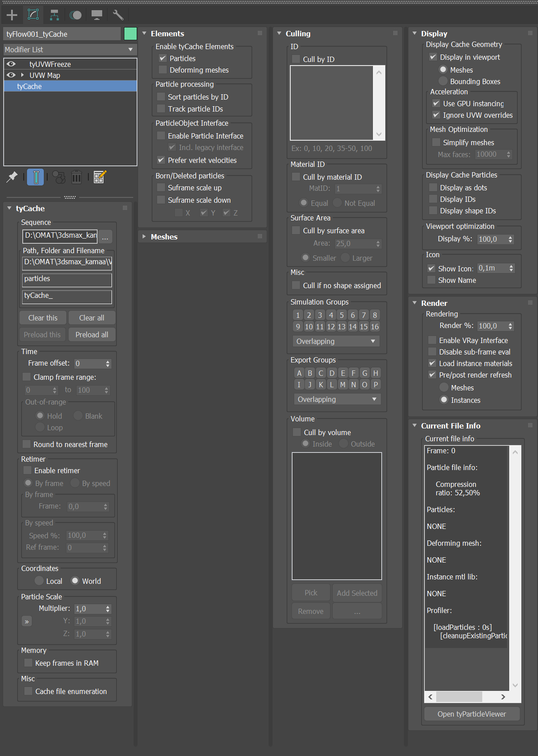Toggle simulation group 9 button
The image size is (538, 756).
[x=298, y=327]
